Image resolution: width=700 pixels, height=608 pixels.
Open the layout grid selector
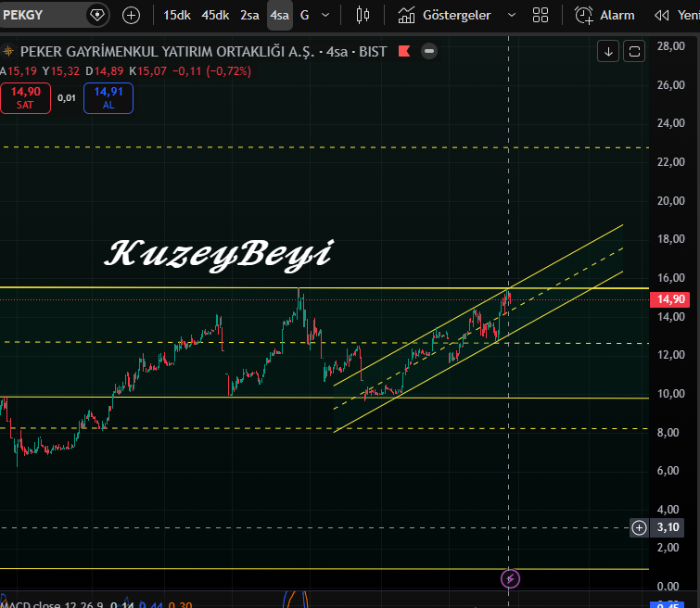point(541,15)
